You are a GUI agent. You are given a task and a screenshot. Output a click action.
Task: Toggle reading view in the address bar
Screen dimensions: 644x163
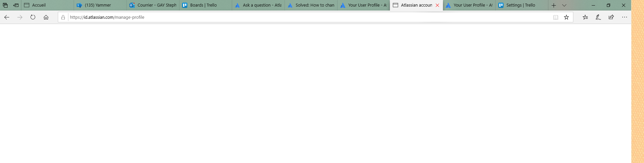(x=556, y=17)
